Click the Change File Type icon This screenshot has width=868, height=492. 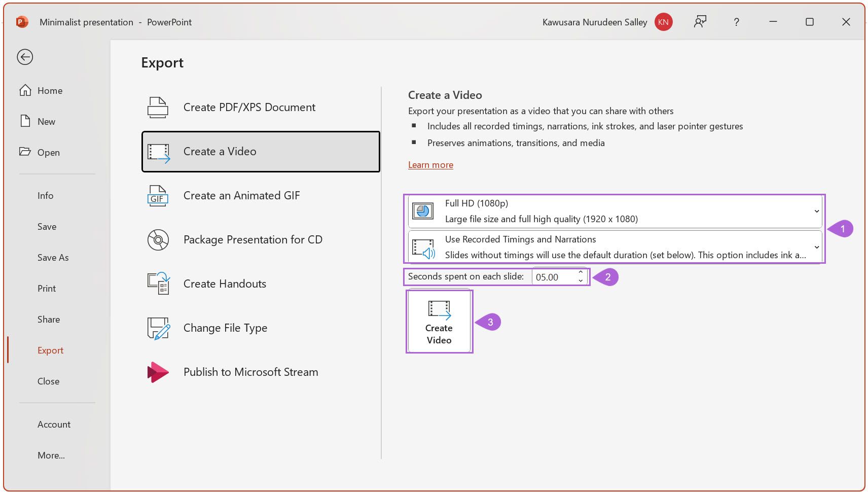coord(159,328)
